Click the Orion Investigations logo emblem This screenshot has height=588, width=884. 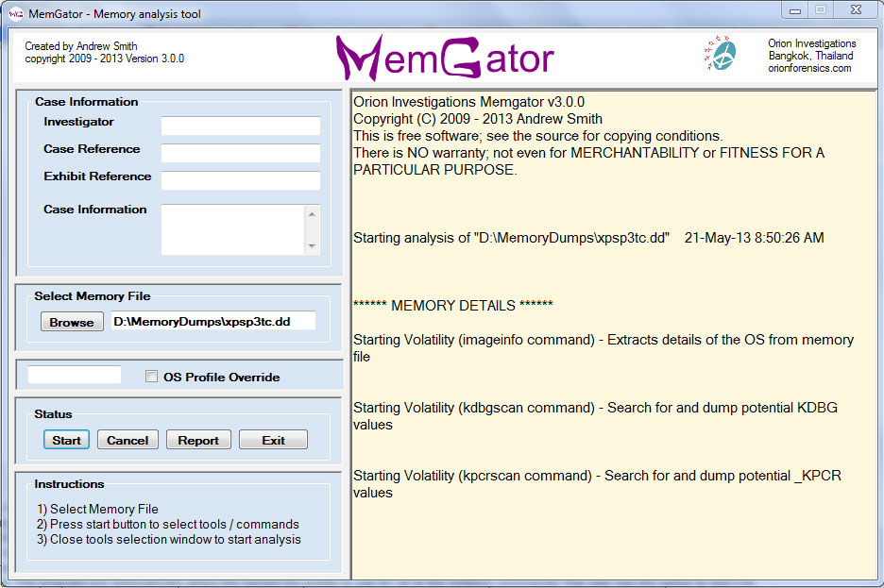[721, 54]
